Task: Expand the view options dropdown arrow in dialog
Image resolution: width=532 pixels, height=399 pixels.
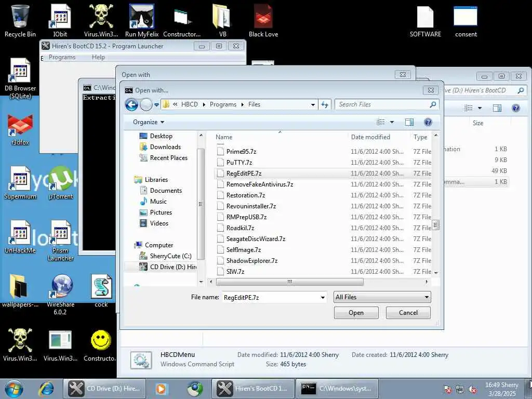Action: 392,122
